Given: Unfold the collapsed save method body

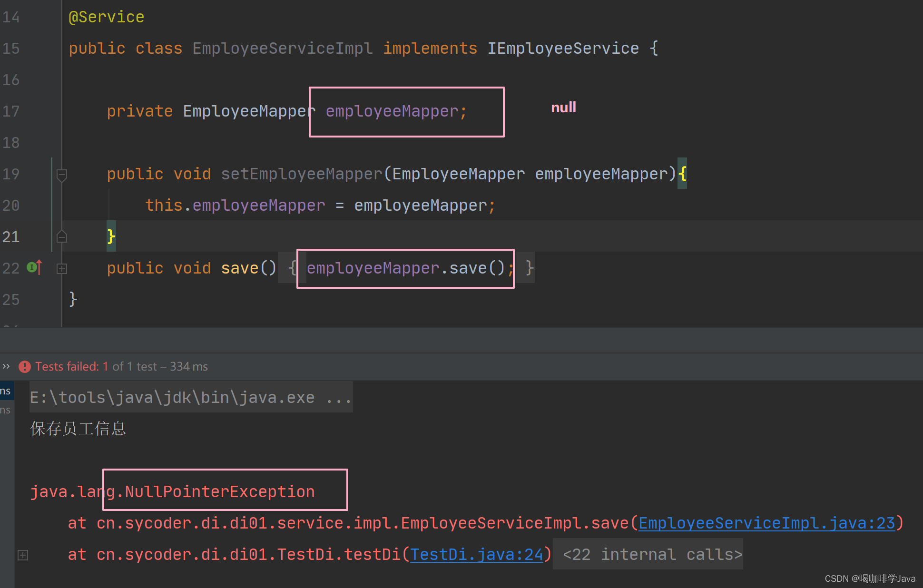Looking at the screenshot, I should (x=292, y=268).
